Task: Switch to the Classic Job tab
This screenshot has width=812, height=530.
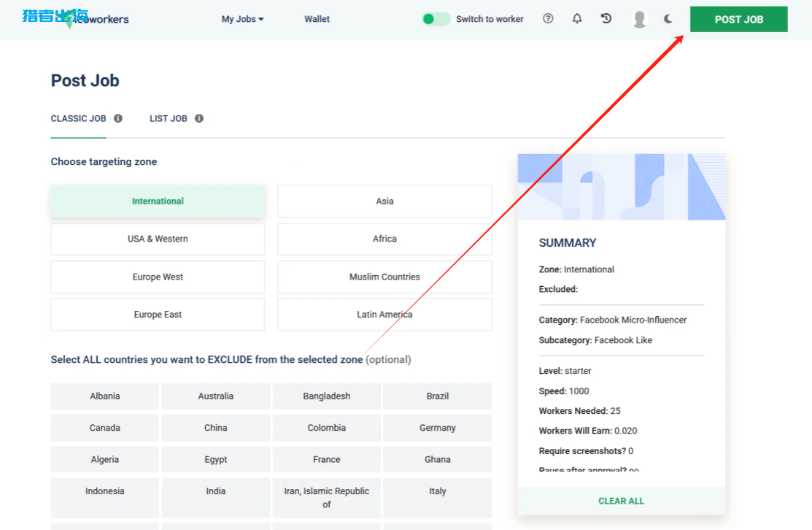Action: click(x=78, y=118)
